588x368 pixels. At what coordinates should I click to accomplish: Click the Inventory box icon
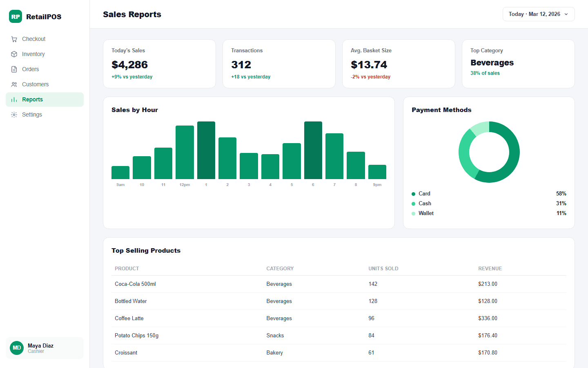point(14,54)
